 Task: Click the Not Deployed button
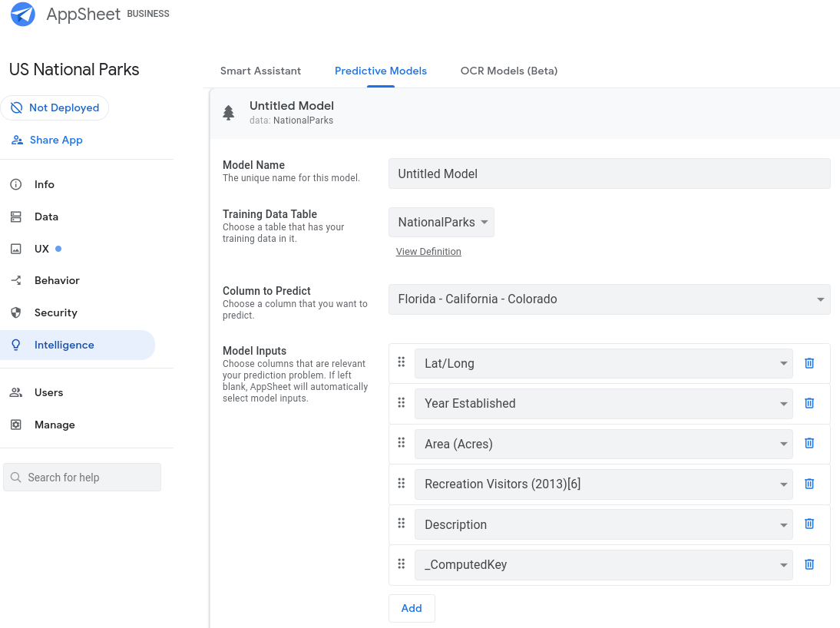(x=55, y=107)
